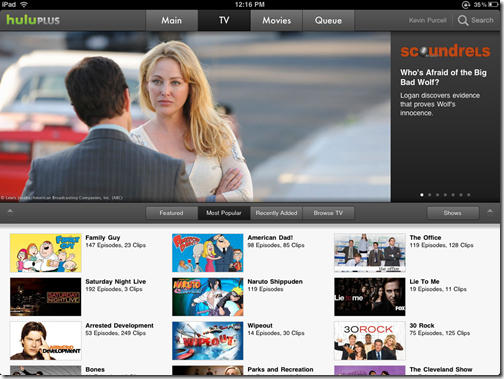504x379 pixels.
Task: Select the American Dad! title
Action: click(x=270, y=237)
